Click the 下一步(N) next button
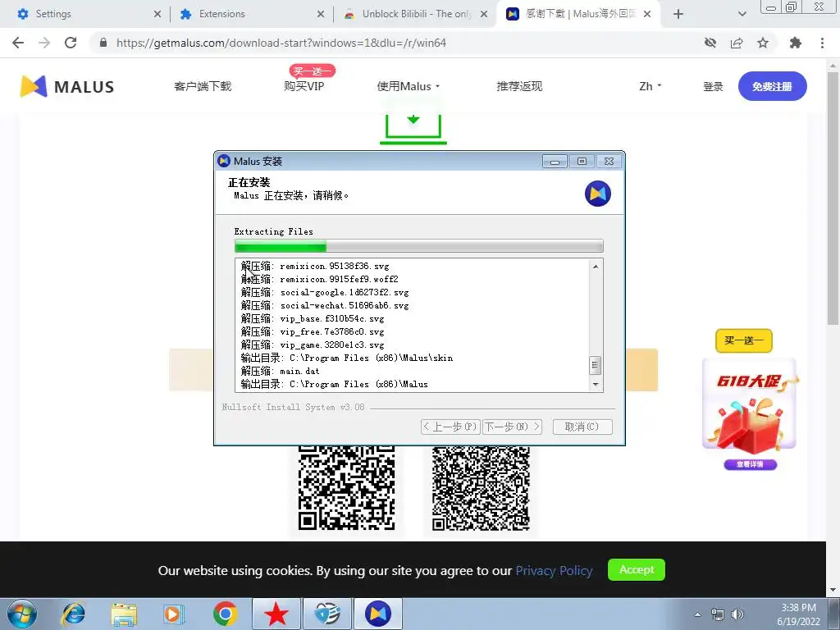The image size is (840, 630). click(512, 427)
